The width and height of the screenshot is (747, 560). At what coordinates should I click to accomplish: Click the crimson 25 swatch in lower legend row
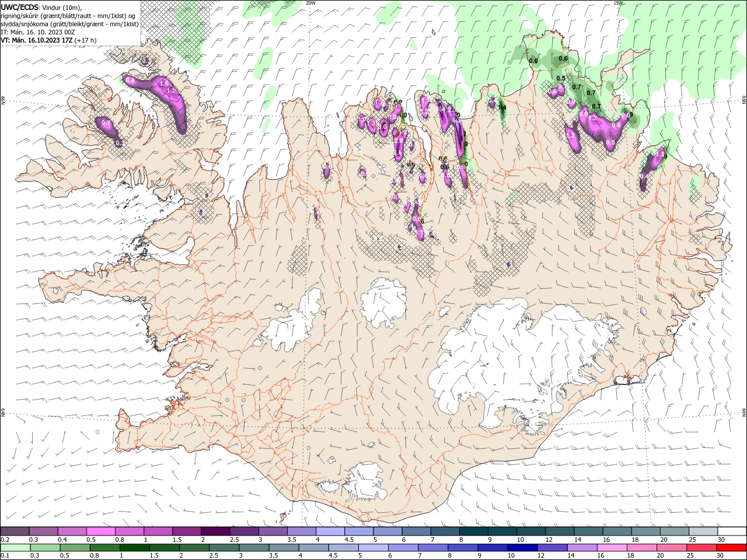701,548
